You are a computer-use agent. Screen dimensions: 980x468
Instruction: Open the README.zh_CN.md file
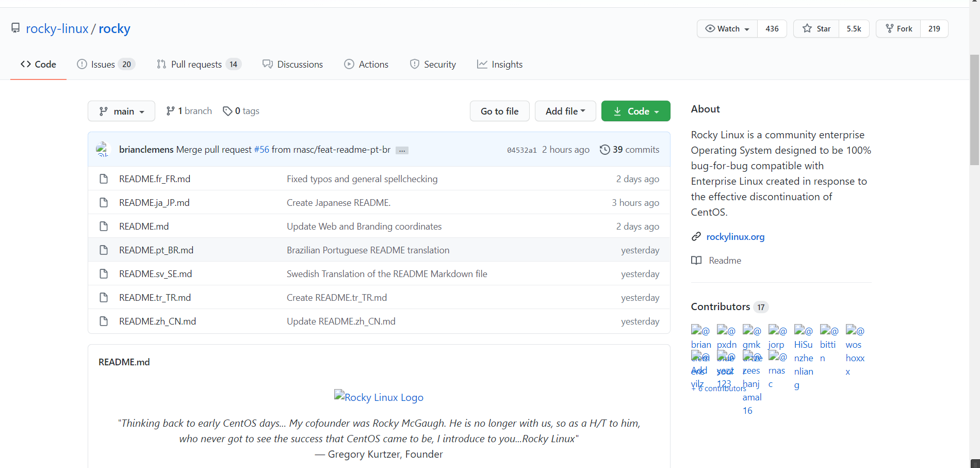click(157, 321)
